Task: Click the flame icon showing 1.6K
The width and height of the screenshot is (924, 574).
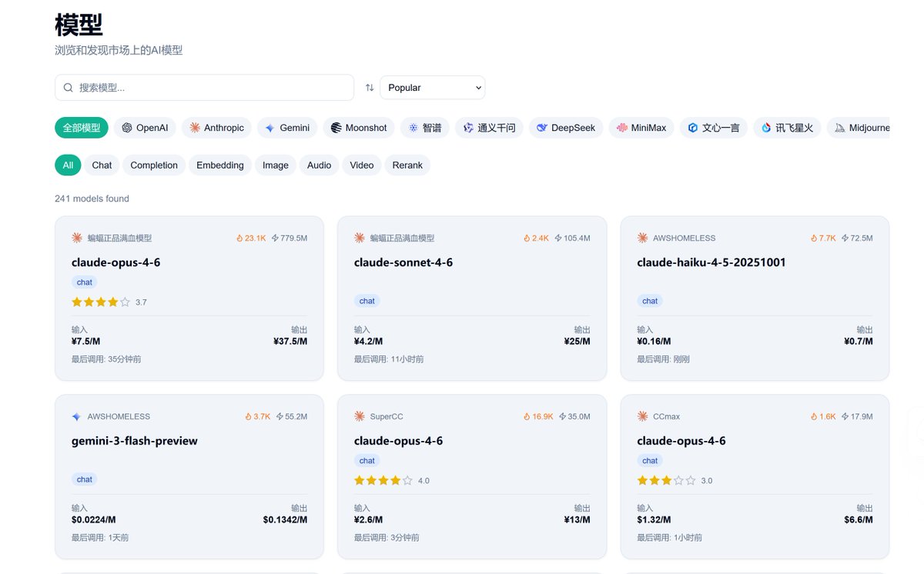Action: pos(814,417)
